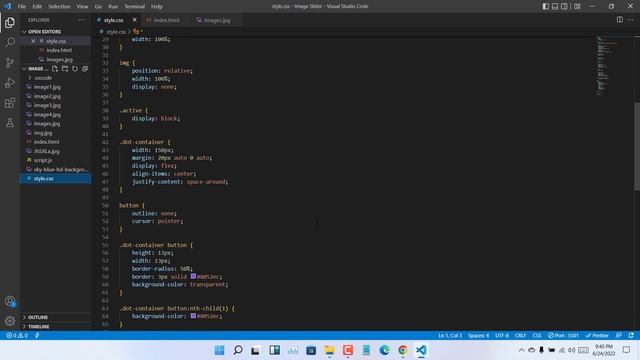Click New Folder icon in explorer header
Image resolution: width=640 pixels, height=360 pixels.
pos(65,69)
